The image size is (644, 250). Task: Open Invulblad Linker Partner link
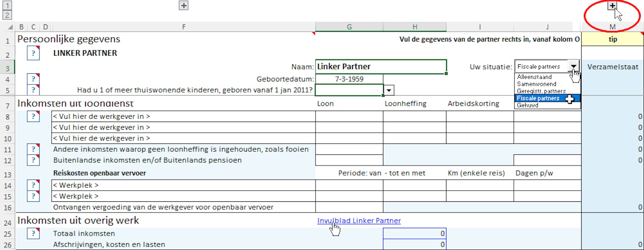coord(359,221)
